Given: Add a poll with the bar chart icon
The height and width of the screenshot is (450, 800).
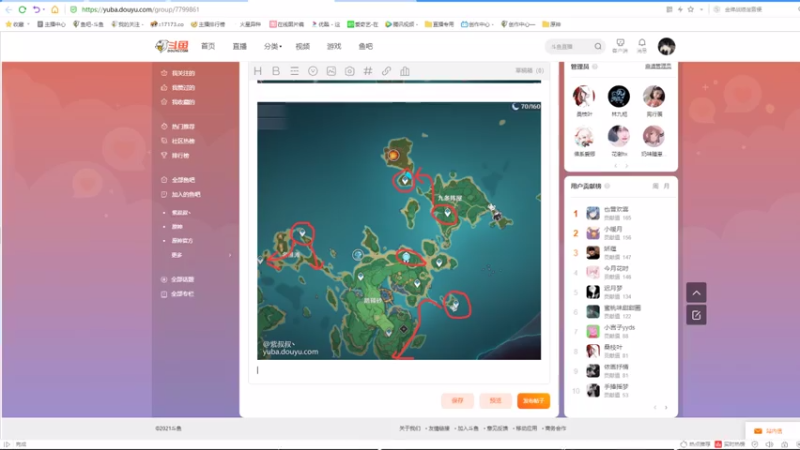Looking at the screenshot, I should pos(405,71).
